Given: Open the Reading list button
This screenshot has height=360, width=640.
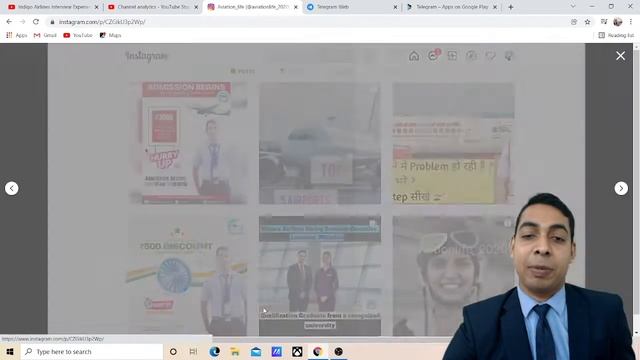Looking at the screenshot, I should 616,36.
